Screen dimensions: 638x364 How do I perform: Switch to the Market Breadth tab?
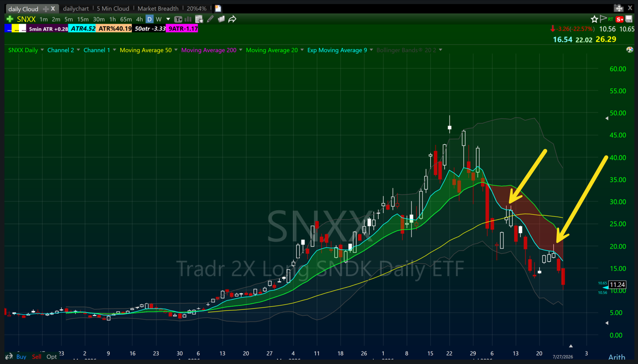point(158,9)
